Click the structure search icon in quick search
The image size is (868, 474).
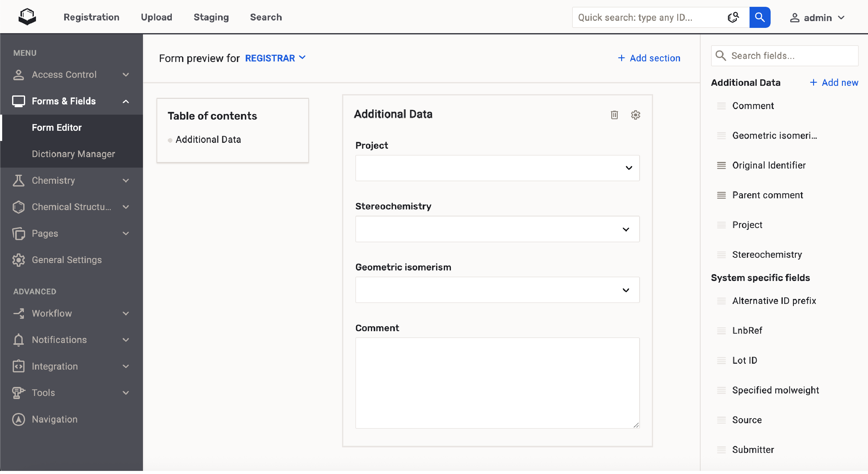(x=733, y=17)
